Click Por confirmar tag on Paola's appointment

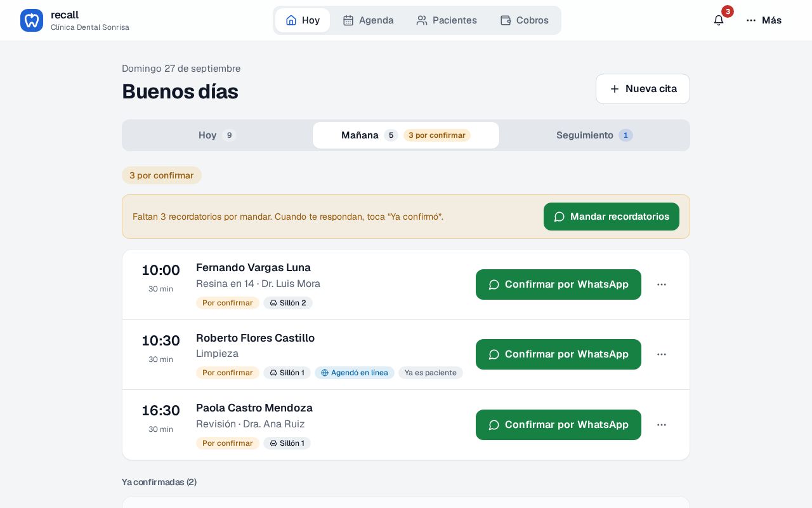(228, 443)
